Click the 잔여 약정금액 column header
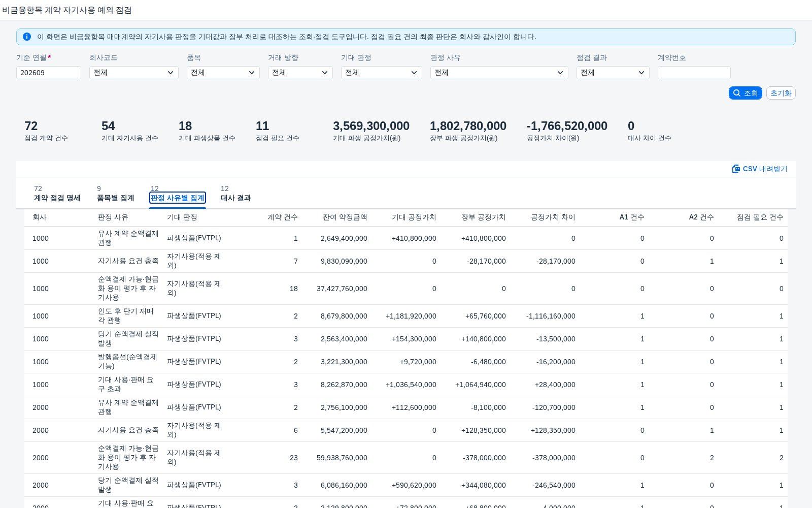This screenshot has height=508, width=812. [x=345, y=217]
